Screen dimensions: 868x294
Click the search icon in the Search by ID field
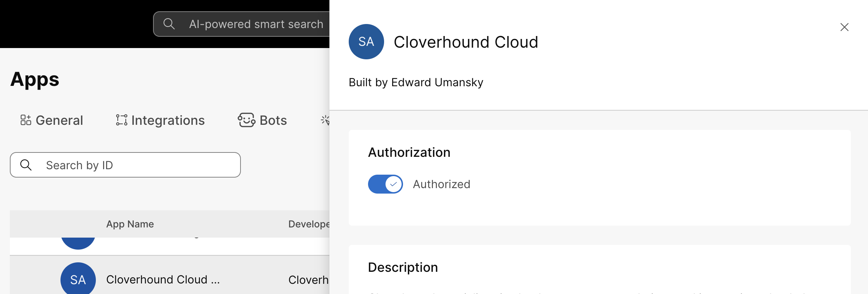tap(26, 165)
